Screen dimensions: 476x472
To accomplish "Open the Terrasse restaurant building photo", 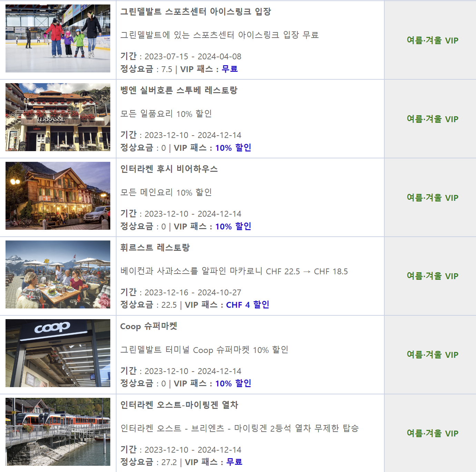I will 58,117.
